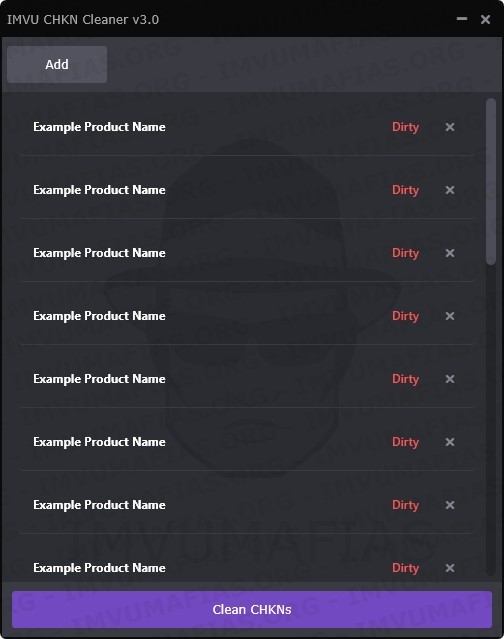
Task: Minimize the IMVU CHKN Cleaner window
Action: (462, 19)
